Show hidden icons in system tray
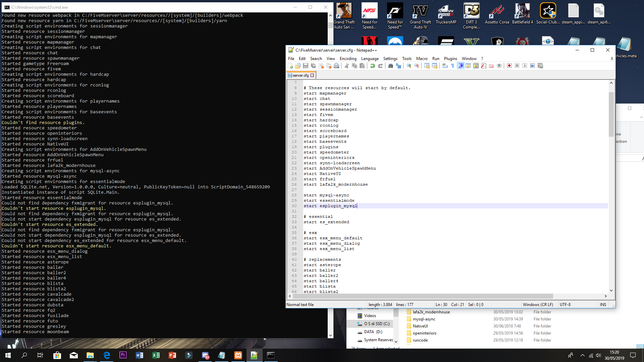Screen dimensions: 644x362 tap(582, 355)
